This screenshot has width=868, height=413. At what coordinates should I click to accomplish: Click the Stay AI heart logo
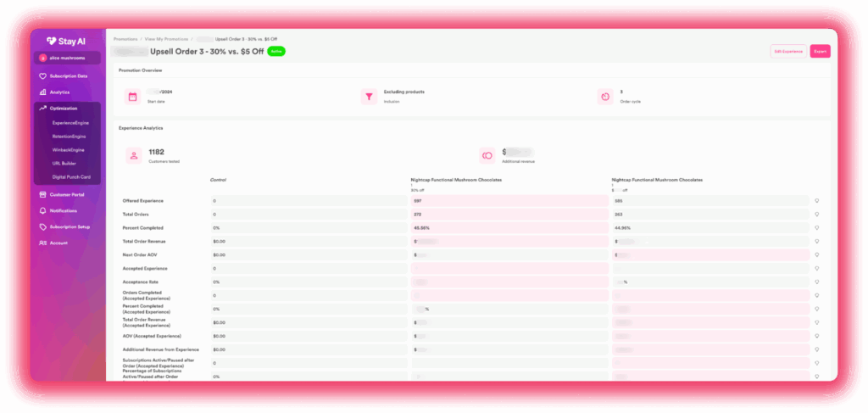click(52, 41)
